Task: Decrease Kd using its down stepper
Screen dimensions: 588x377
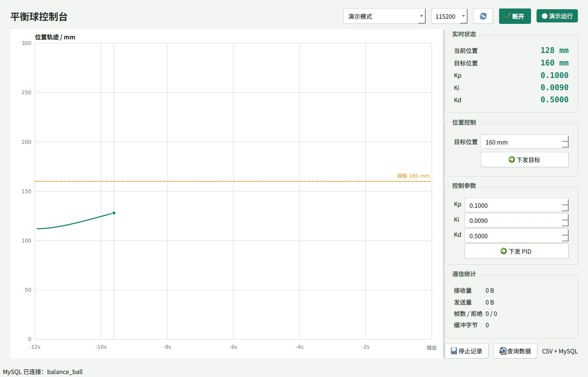Action: [x=565, y=239]
